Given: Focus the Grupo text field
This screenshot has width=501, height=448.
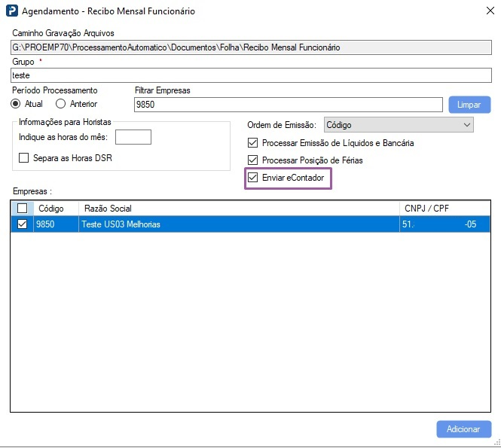Looking at the screenshot, I should tap(249, 75).
